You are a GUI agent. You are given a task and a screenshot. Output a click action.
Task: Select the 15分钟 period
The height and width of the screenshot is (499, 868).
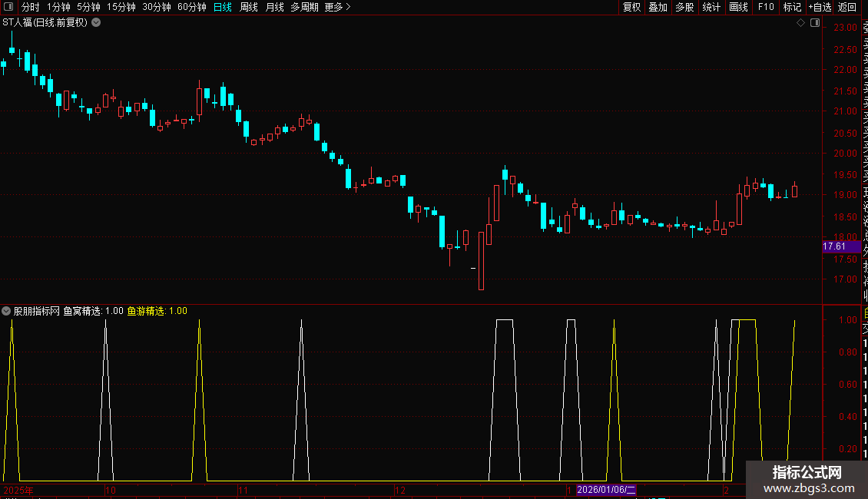[x=121, y=7]
